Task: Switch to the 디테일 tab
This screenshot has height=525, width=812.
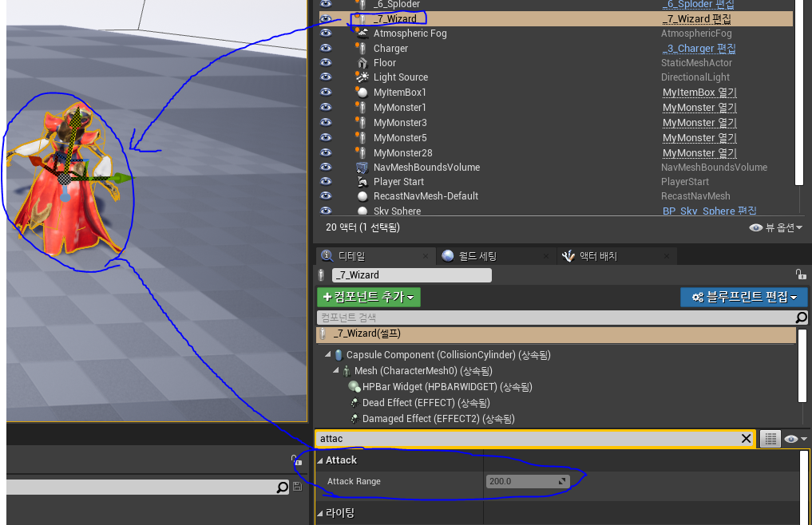Action: 351,256
